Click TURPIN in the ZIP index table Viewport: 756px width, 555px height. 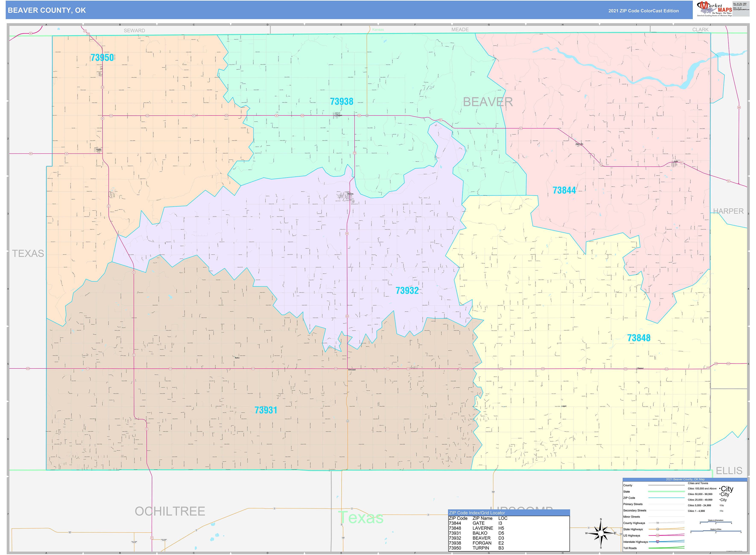click(481, 548)
